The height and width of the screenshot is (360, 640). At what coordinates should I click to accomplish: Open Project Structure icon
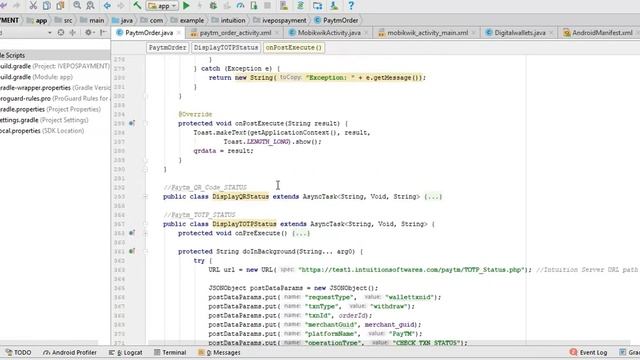[318, 6]
